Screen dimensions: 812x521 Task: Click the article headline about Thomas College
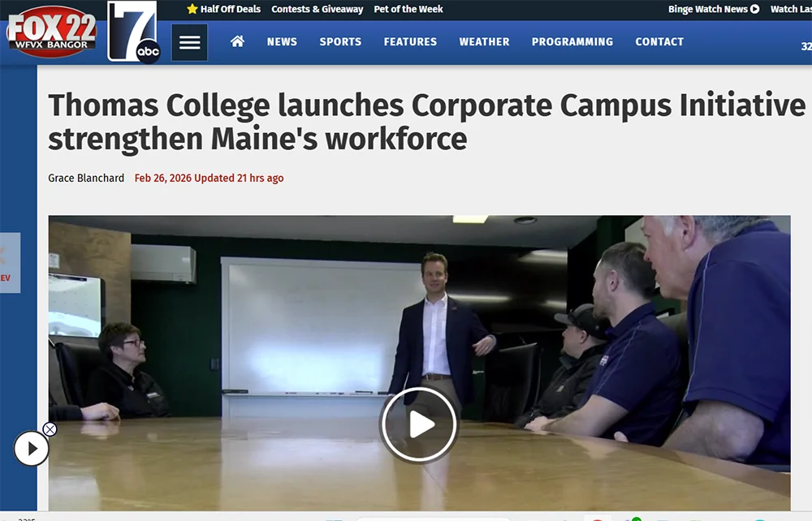pyautogui.click(x=427, y=122)
